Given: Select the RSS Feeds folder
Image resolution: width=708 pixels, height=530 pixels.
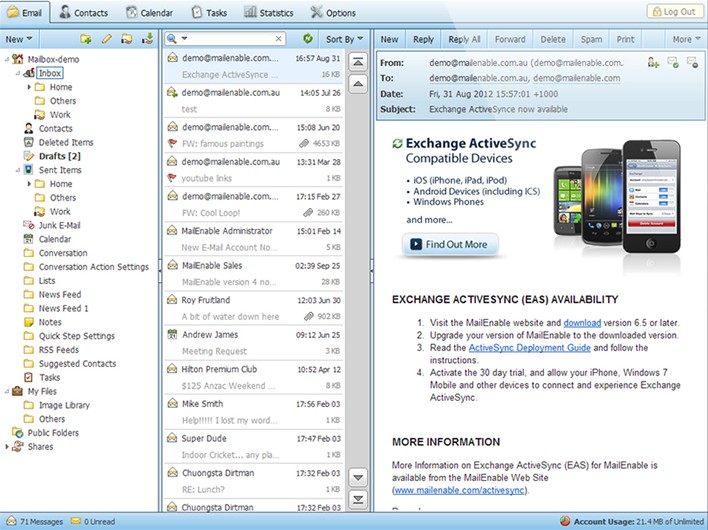Looking at the screenshot, I should tap(59, 350).
